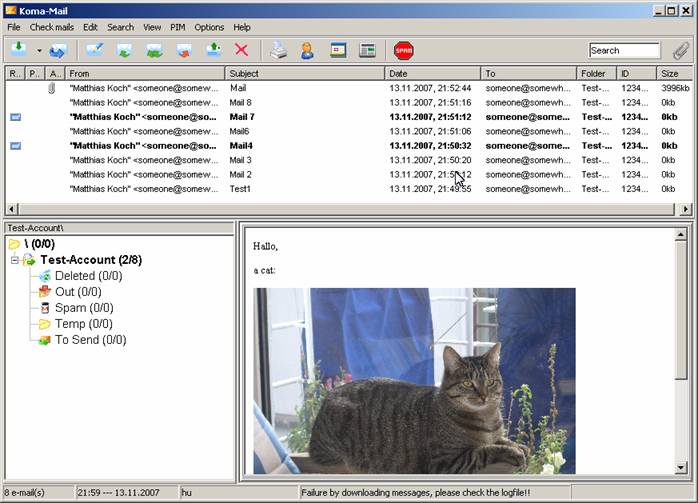
Task: Compose a new mail with the pencil icon
Action: (x=95, y=50)
